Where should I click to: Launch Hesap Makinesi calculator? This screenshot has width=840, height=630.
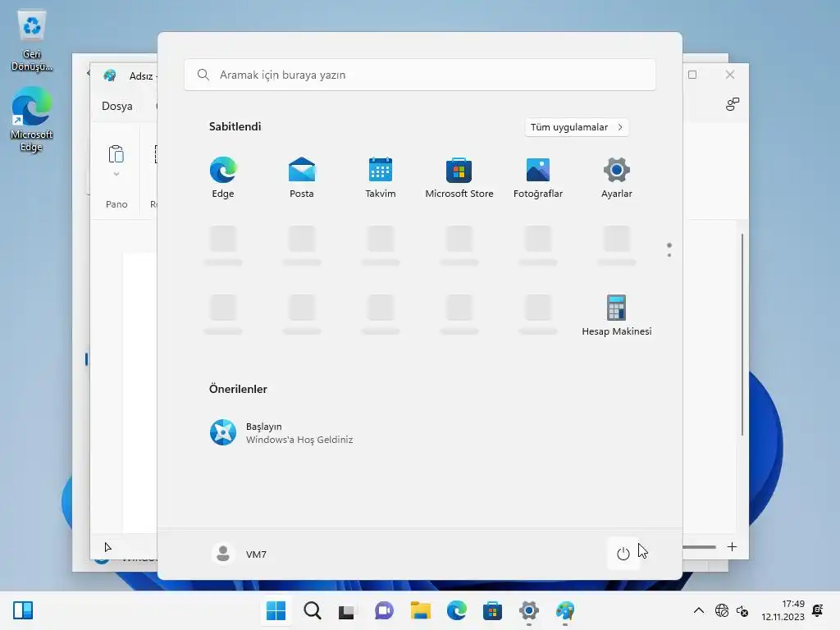coord(617,315)
